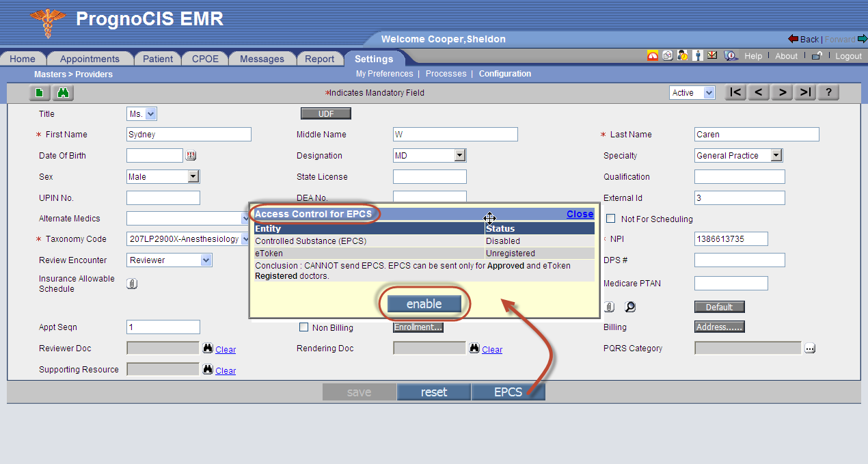Open Processes submenu
This screenshot has width=868, height=464.
pos(446,74)
